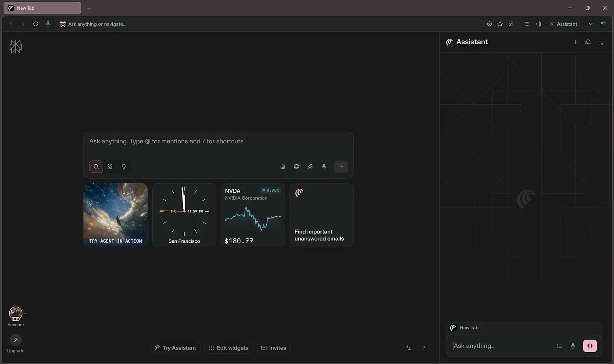Pop the Assistant out to a new window
This screenshot has width=614, height=364.
[600, 42]
